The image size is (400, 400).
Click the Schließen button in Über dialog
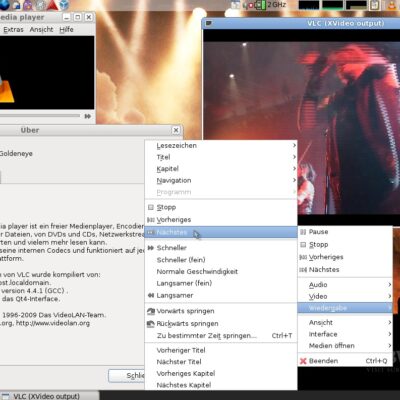[x=127, y=376]
